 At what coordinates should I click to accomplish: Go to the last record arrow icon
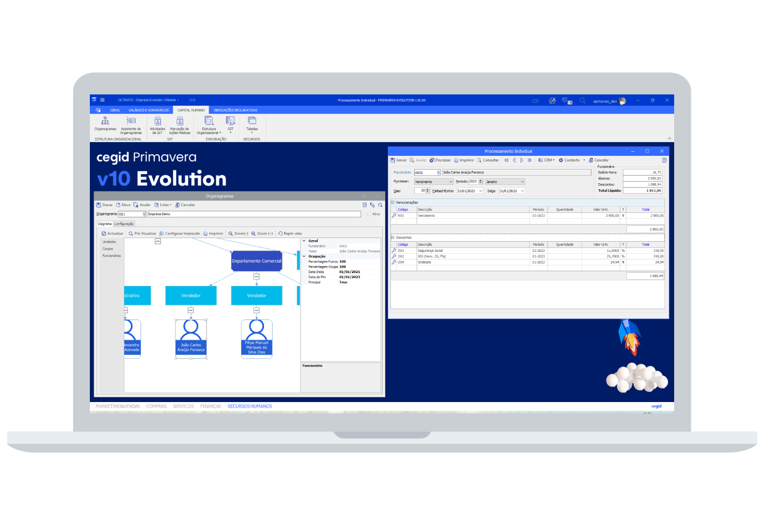[x=530, y=160]
